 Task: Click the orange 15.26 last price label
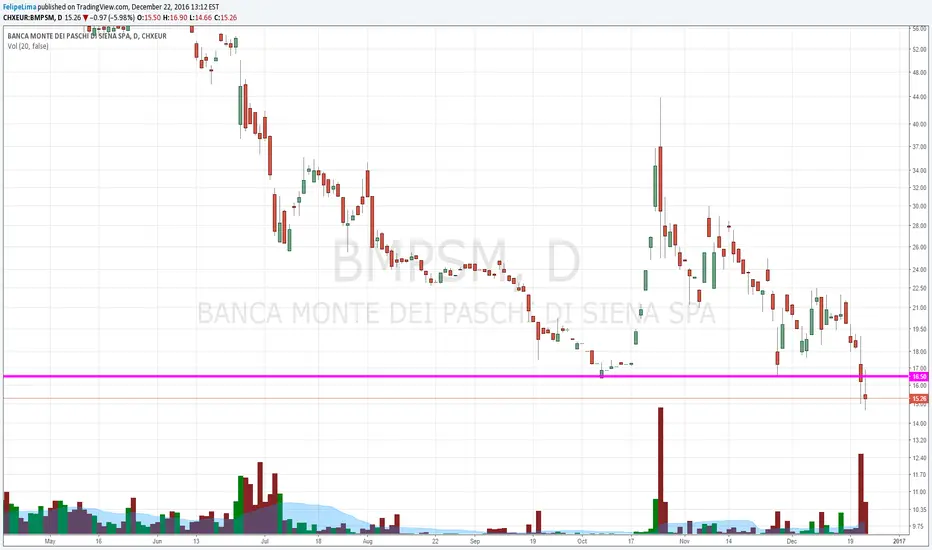tap(919, 399)
